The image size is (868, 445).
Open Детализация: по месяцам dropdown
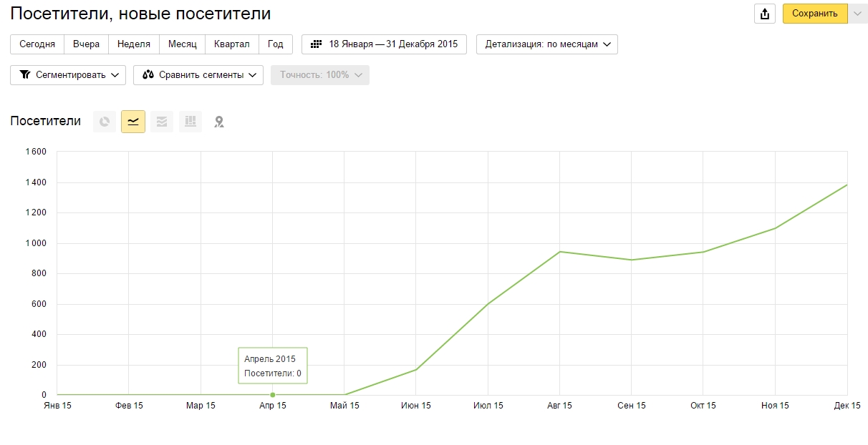[547, 44]
